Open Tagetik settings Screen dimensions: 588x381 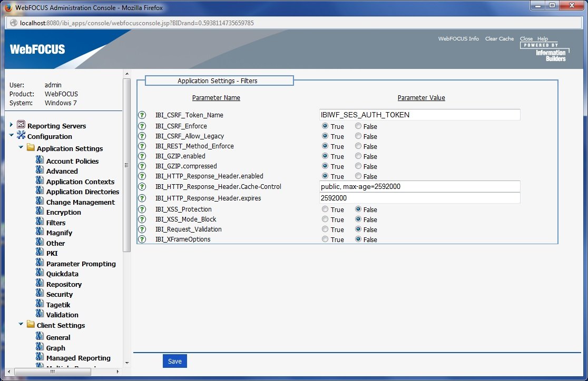(x=58, y=305)
